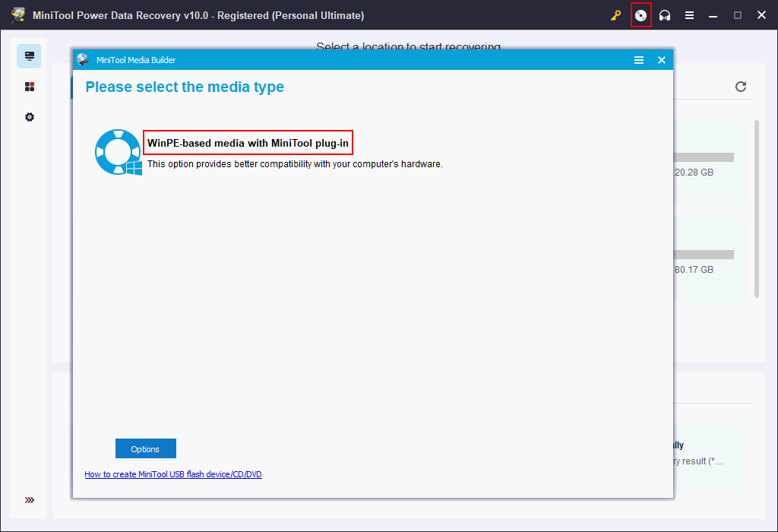Close the Power Data Recovery window
778x532 pixels.
tap(761, 15)
